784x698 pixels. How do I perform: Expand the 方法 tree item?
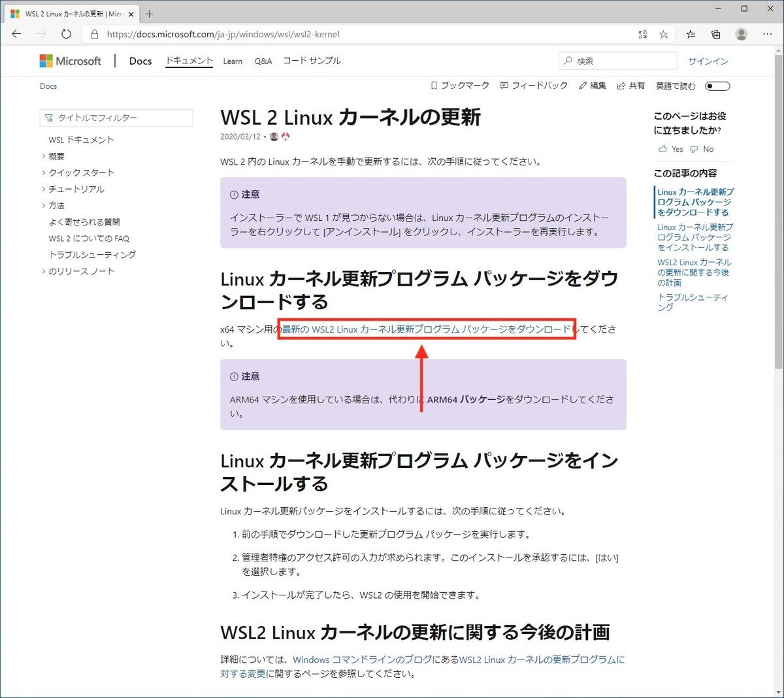44,205
